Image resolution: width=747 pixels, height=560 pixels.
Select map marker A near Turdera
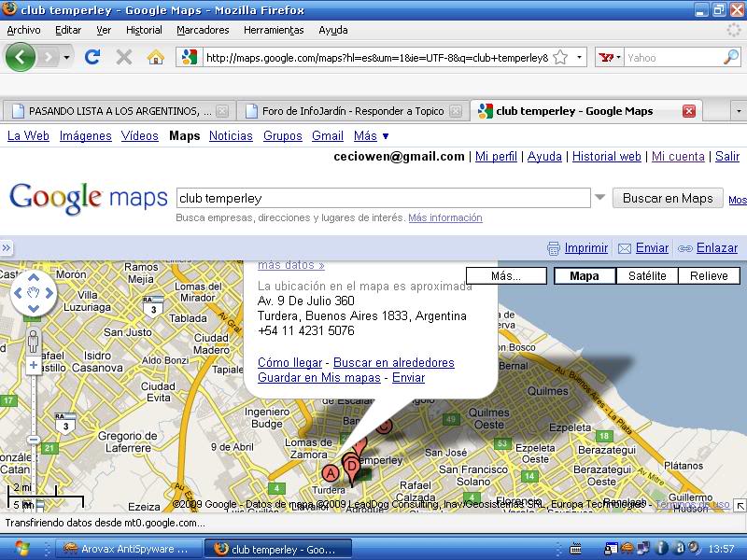click(330, 473)
